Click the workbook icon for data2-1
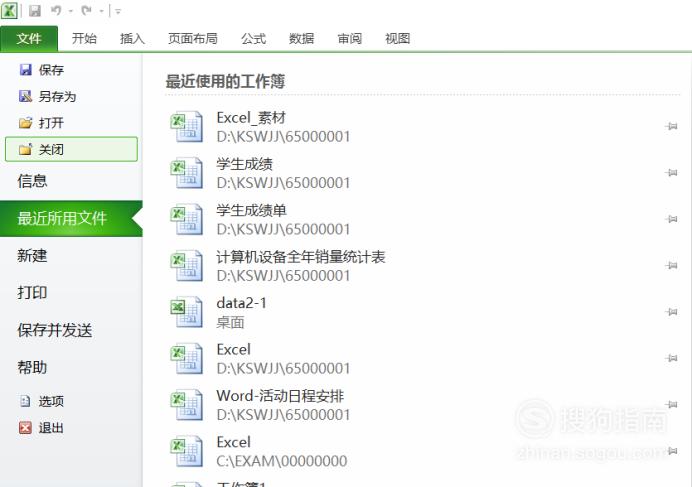 (x=187, y=312)
